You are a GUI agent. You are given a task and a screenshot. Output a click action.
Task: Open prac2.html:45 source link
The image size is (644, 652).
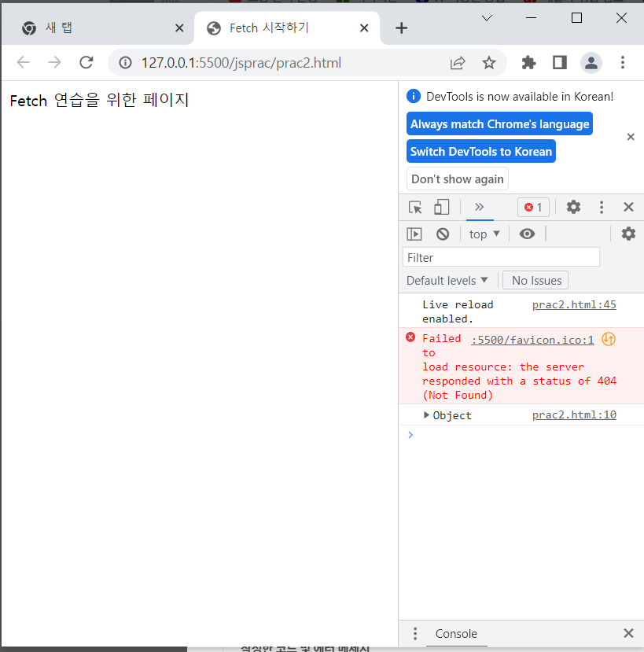click(x=574, y=305)
